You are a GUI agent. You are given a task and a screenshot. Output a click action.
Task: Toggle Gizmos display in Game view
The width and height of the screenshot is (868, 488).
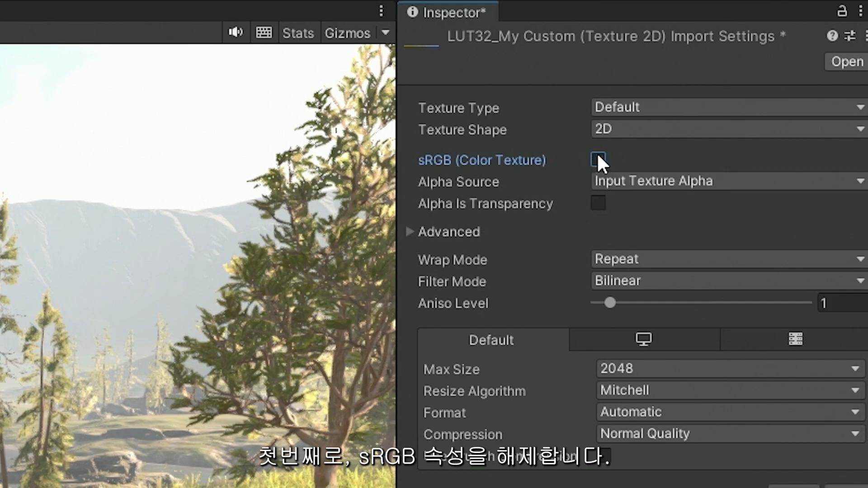(347, 33)
